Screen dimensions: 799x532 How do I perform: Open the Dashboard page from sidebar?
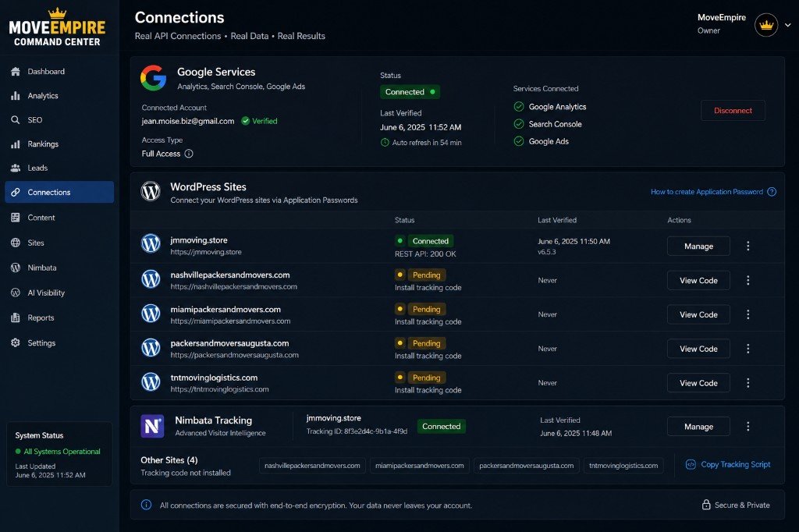(x=59, y=71)
